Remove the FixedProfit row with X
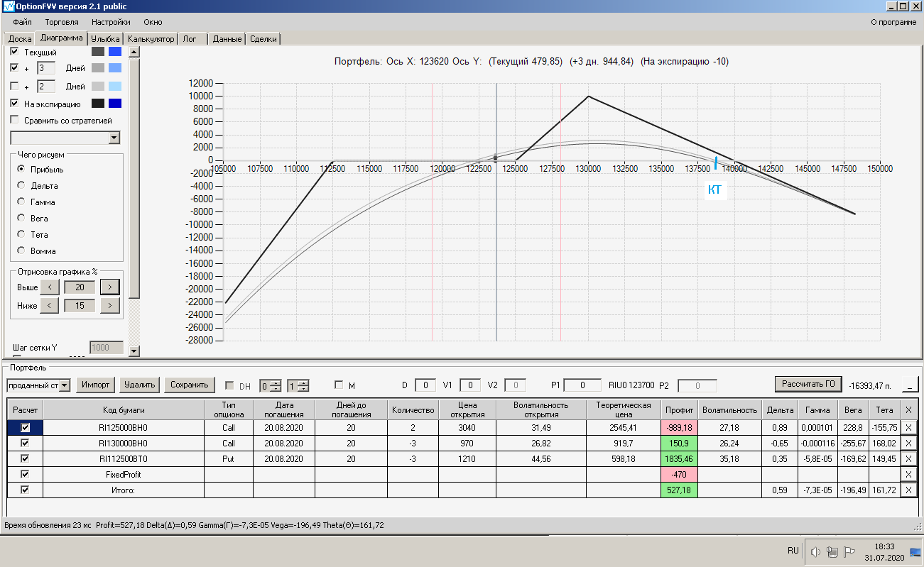Image resolution: width=924 pixels, height=567 pixels. [x=908, y=474]
